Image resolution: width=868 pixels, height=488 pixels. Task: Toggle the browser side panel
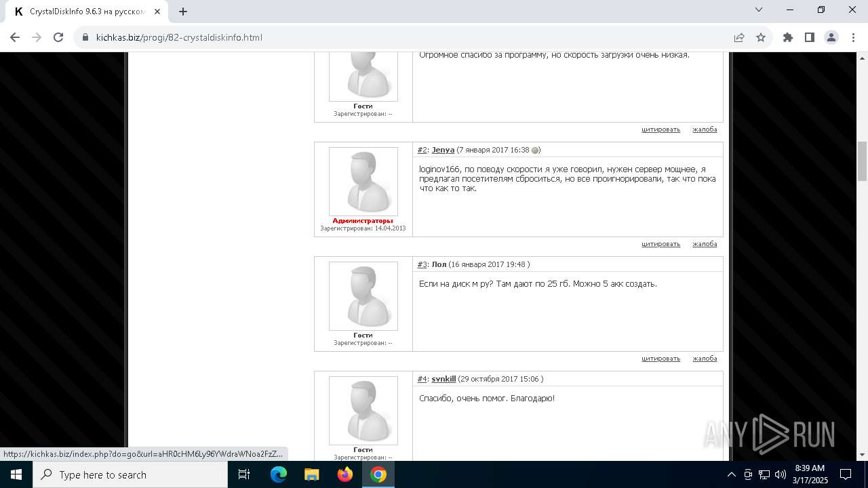coord(810,37)
